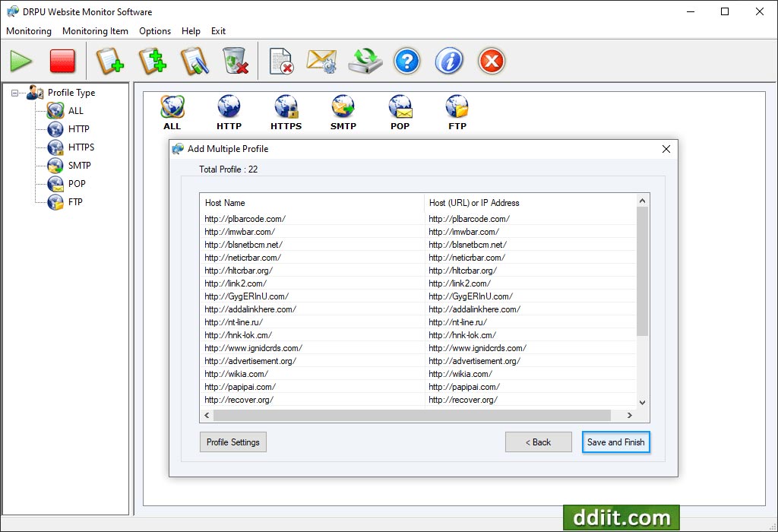
Task: Click the Profile Settings button
Action: [x=232, y=442]
